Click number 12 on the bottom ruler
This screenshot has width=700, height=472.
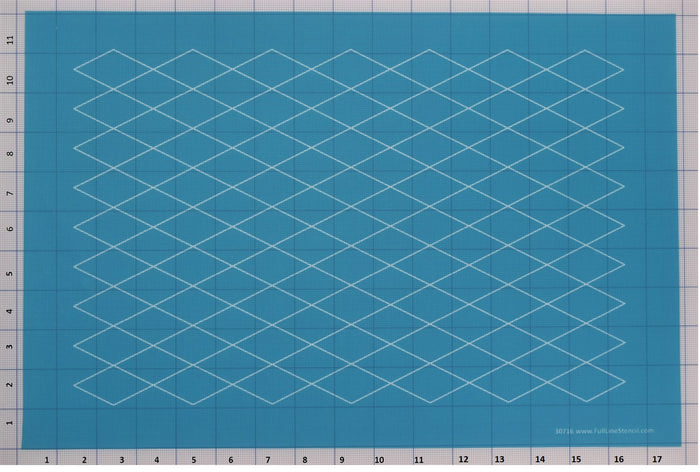click(x=453, y=460)
